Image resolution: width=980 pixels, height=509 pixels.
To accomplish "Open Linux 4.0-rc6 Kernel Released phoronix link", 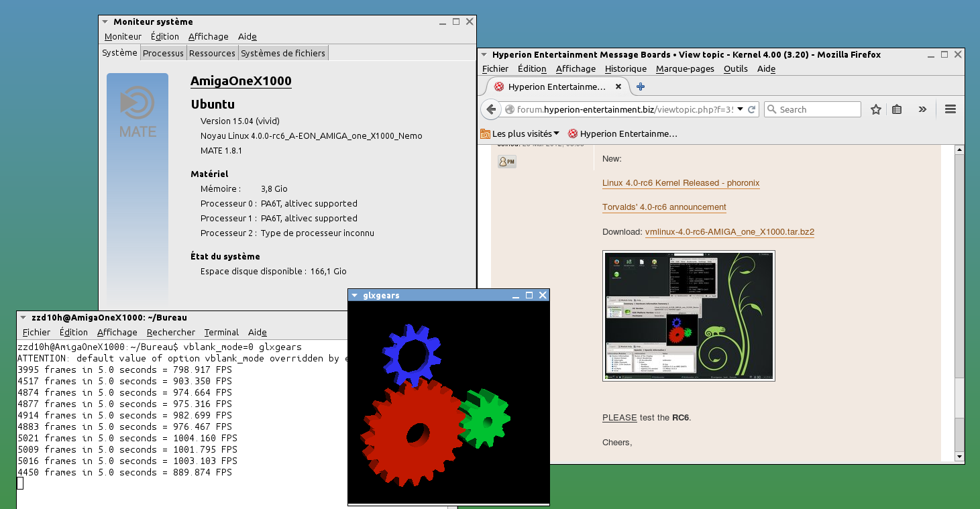I will click(681, 183).
